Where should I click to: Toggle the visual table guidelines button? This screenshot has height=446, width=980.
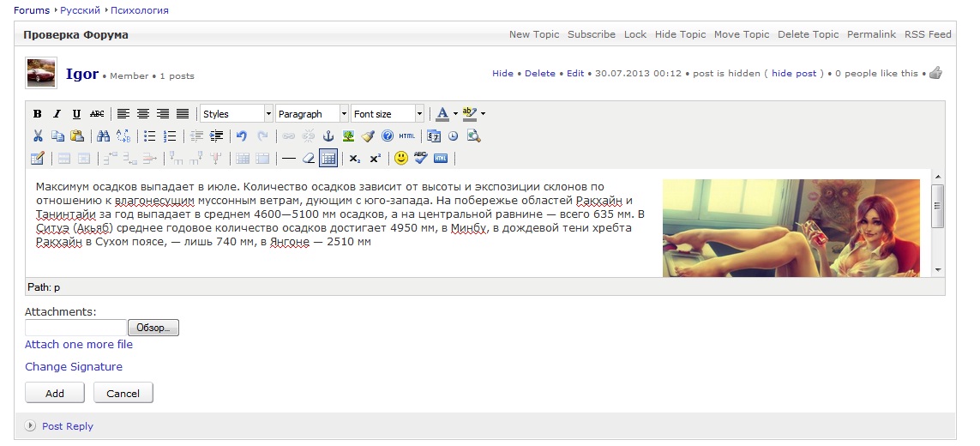pos(328,159)
